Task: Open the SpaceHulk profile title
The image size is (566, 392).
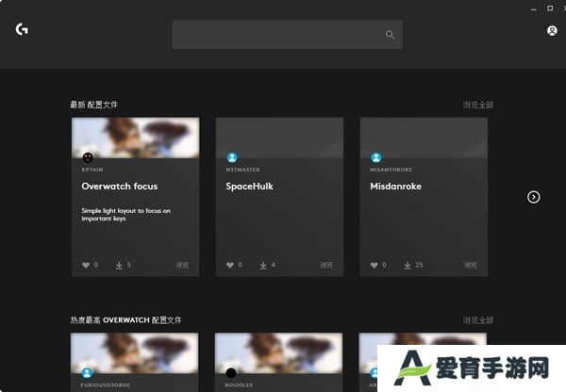Action: 249,187
